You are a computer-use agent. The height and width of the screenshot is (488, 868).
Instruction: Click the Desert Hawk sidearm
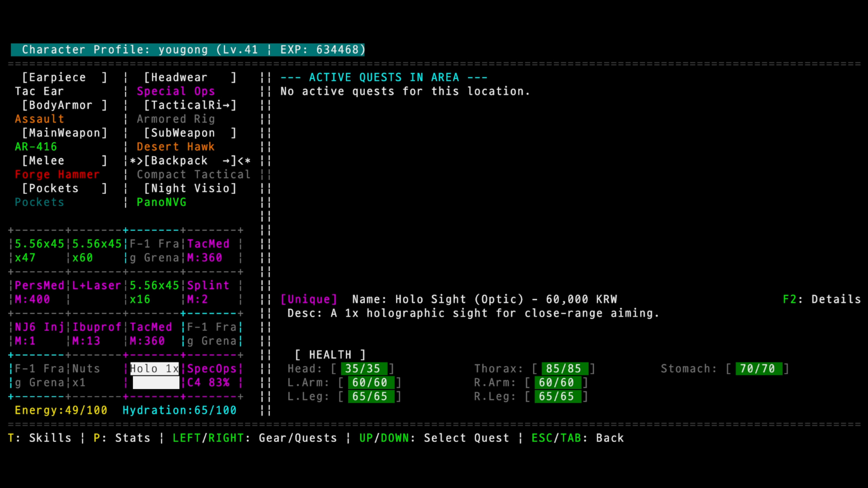(176, 147)
